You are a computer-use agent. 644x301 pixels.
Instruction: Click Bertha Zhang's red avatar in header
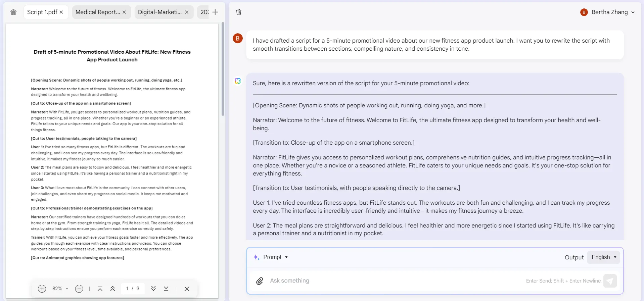(584, 12)
